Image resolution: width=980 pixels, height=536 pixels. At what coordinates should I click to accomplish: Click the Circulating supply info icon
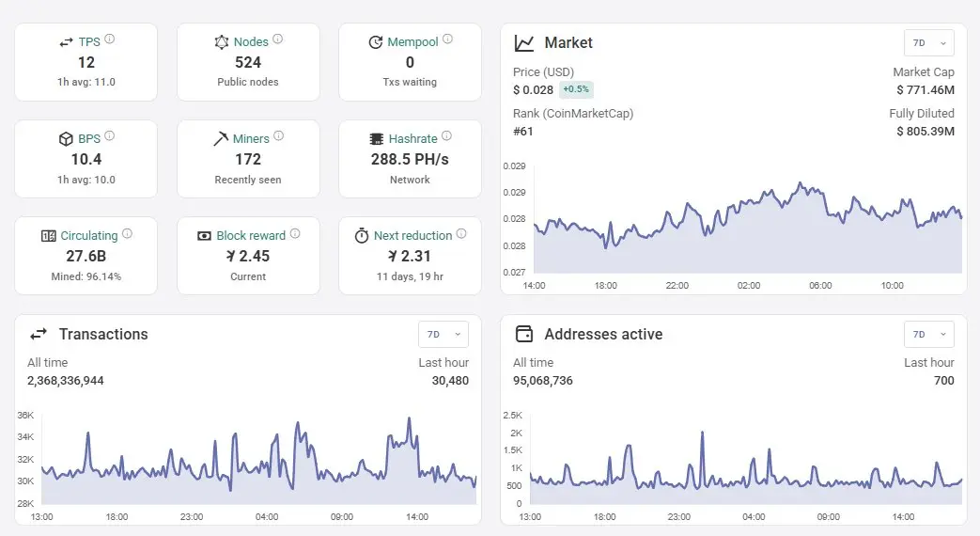(127, 233)
